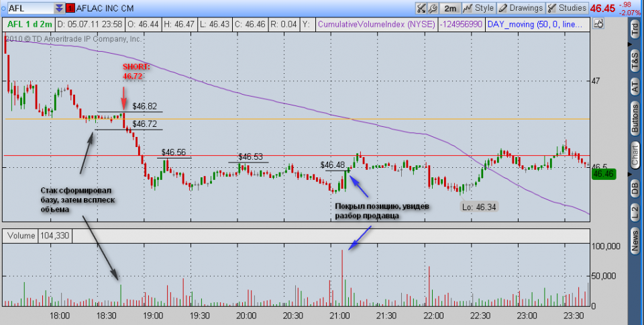Viewport: 644px width, 325px height.
Task: Open the Studies menu
Action: 567,8
